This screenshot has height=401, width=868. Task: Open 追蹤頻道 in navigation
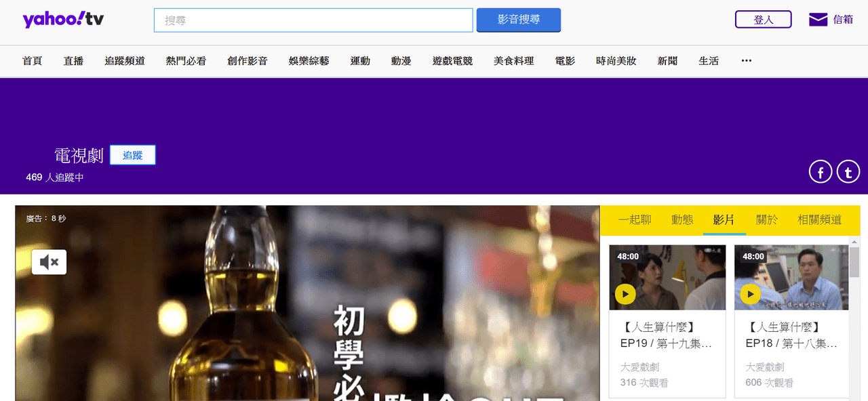pyautogui.click(x=125, y=61)
